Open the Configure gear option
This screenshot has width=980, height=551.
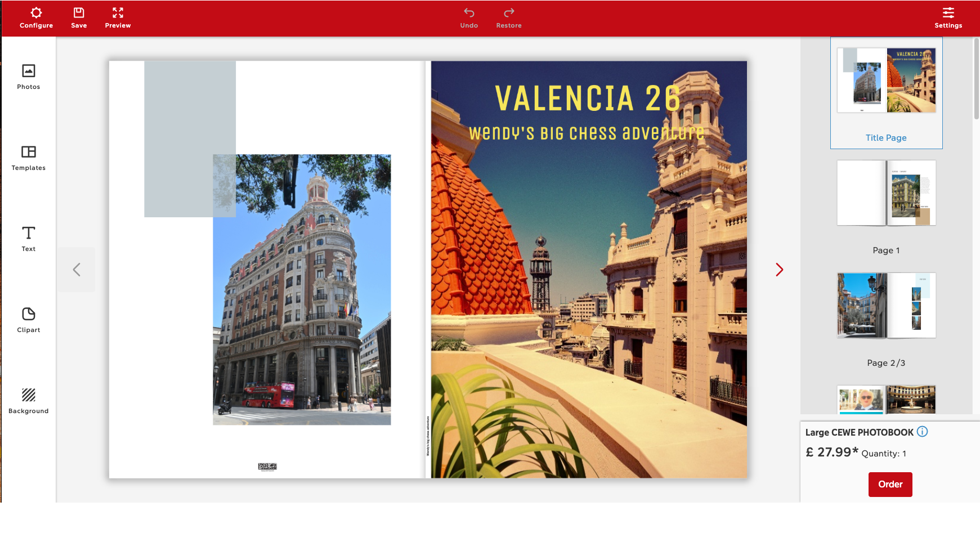[36, 18]
